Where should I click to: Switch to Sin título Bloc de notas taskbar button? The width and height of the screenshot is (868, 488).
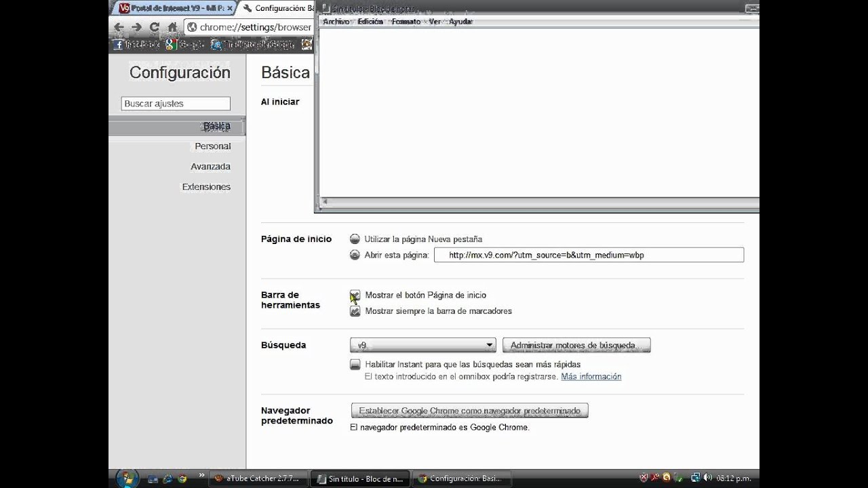point(359,479)
